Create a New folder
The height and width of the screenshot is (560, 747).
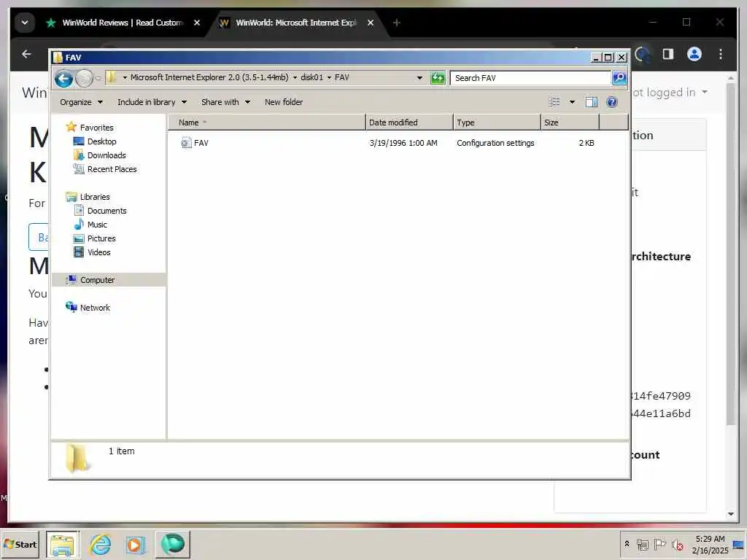click(284, 102)
